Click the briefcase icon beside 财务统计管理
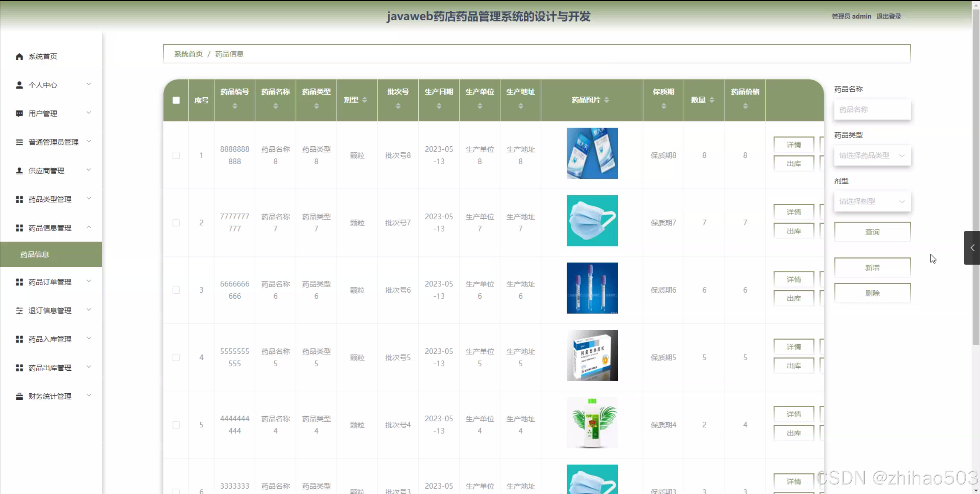Image resolution: width=980 pixels, height=494 pixels. [x=19, y=396]
